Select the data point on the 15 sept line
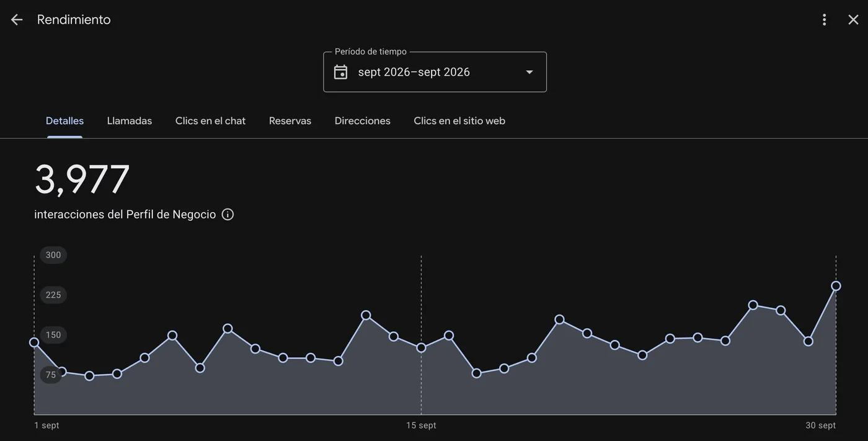Viewport: 868px width, 441px height. (421, 348)
